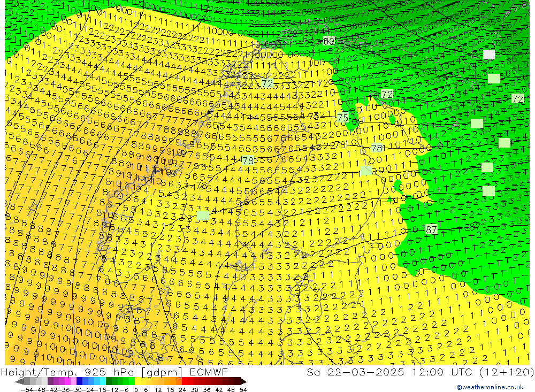The image size is (535, 392).
Task: Click the '[gdpm]' unit label
Action: 162,372
